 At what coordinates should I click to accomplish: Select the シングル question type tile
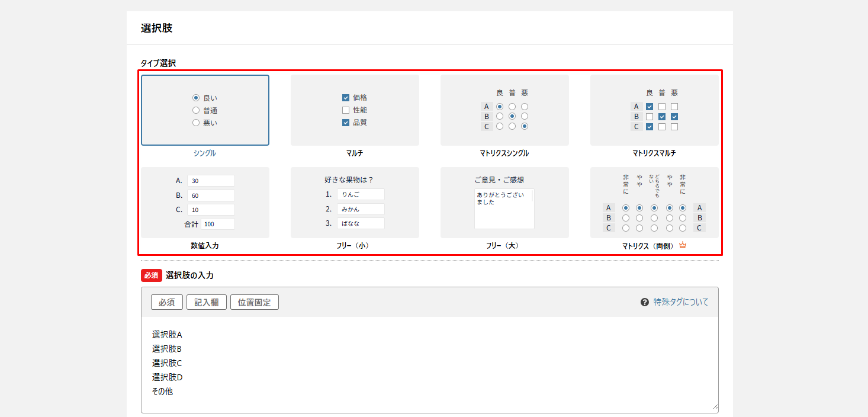(205, 110)
